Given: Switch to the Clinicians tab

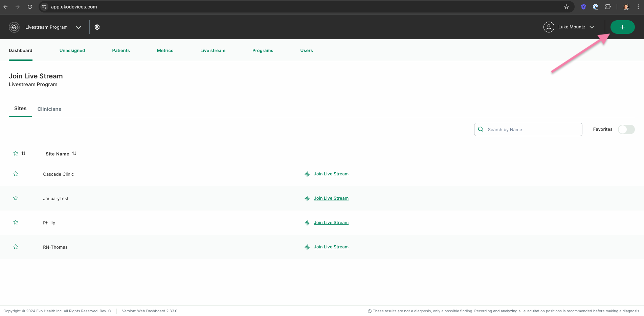Looking at the screenshot, I should [49, 109].
